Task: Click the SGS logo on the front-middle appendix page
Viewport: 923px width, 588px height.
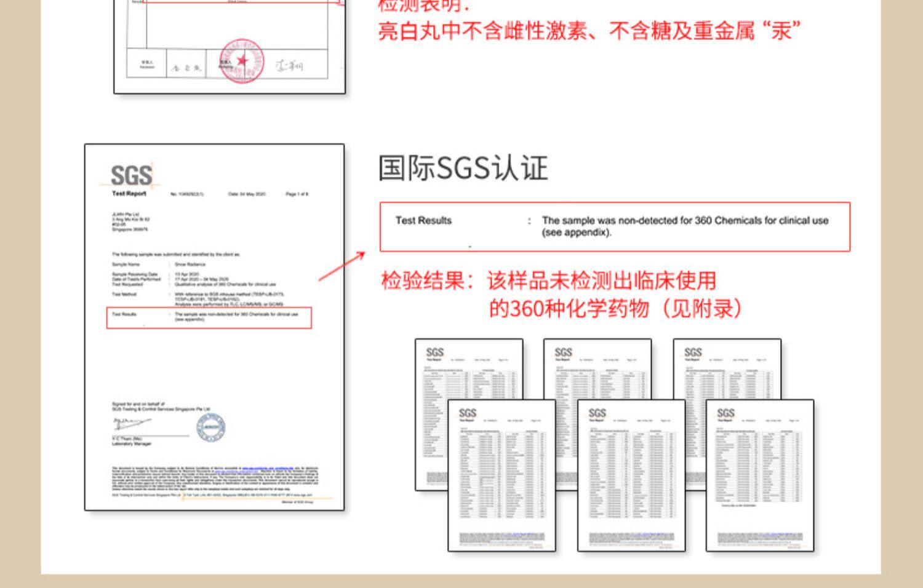Action: [597, 413]
